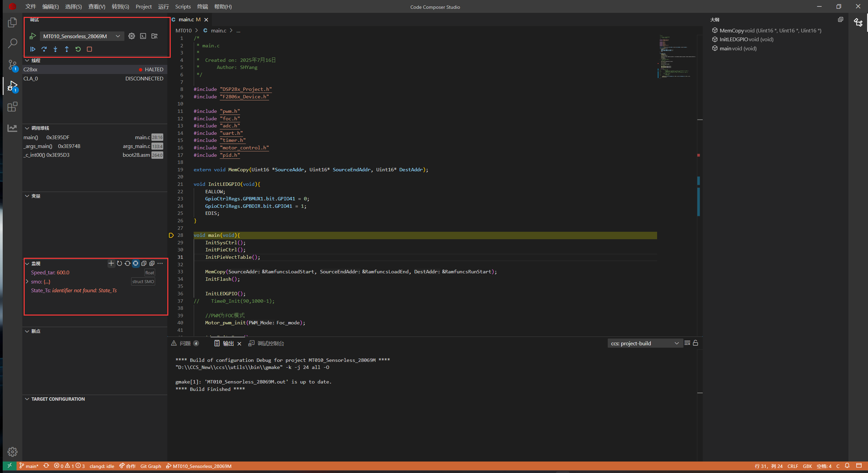Open the Extensions sidebar view
868x473 pixels.
point(13,107)
